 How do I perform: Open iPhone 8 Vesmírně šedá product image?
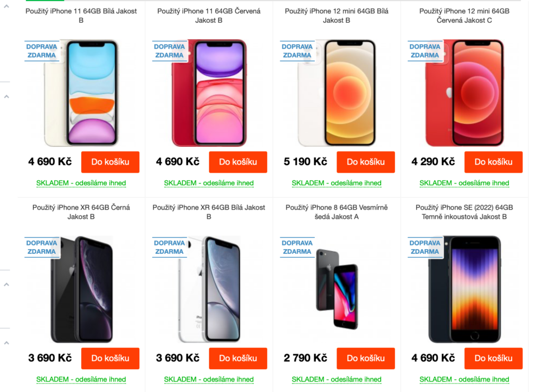337,289
